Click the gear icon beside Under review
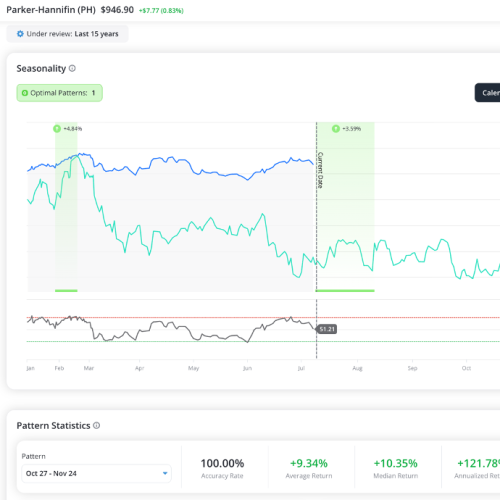Screen dimensions: 500x500 coord(20,34)
